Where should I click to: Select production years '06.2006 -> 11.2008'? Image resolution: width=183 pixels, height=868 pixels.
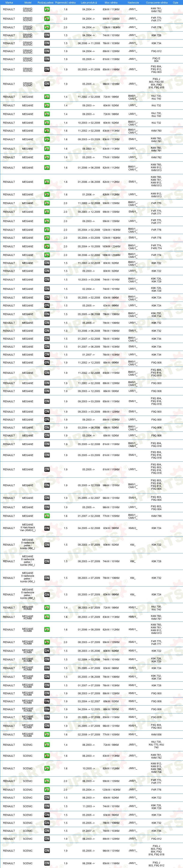click(89, 43)
